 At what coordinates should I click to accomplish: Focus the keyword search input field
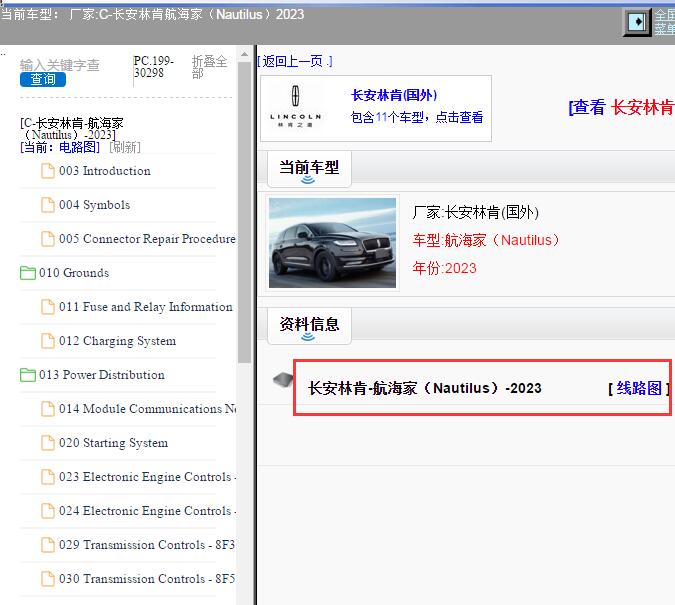[x=60, y=65]
